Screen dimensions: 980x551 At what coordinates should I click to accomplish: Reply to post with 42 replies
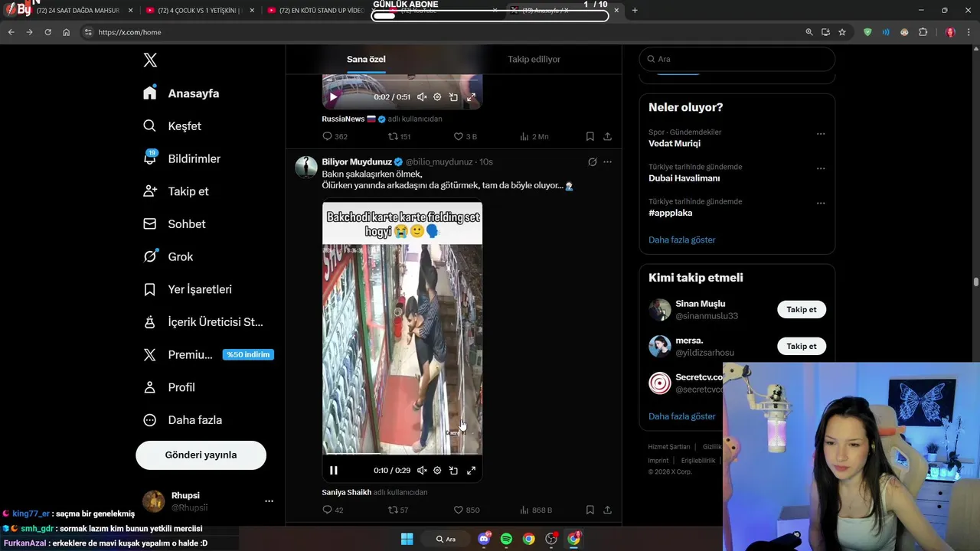(333, 510)
